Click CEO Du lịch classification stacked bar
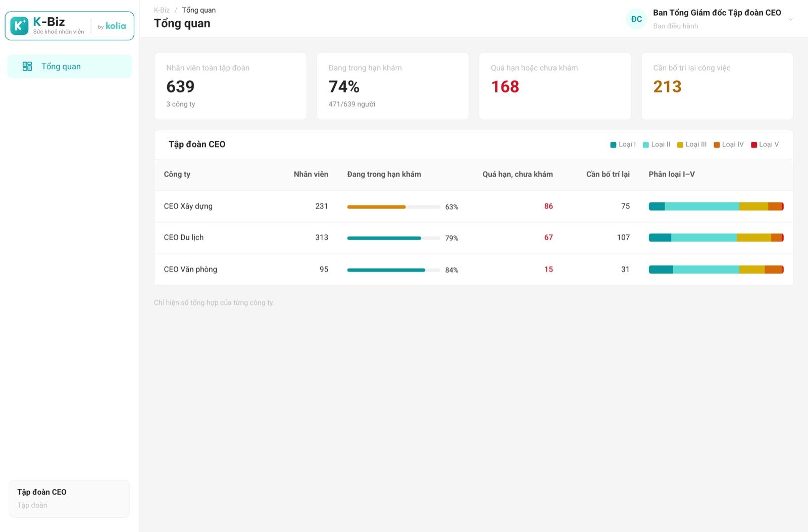This screenshot has height=532, width=808. (x=716, y=238)
